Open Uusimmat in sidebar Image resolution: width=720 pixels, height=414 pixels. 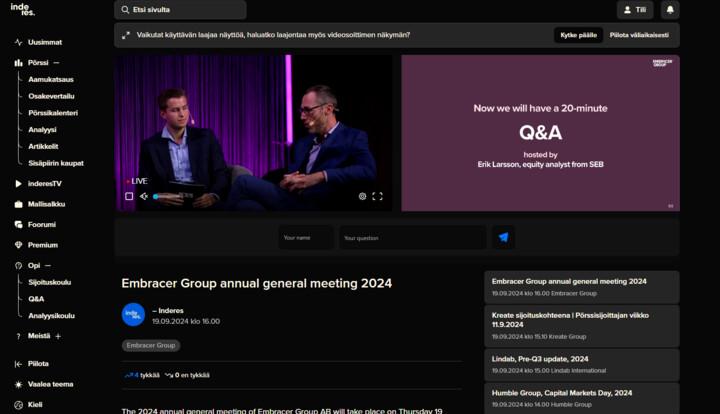45,42
